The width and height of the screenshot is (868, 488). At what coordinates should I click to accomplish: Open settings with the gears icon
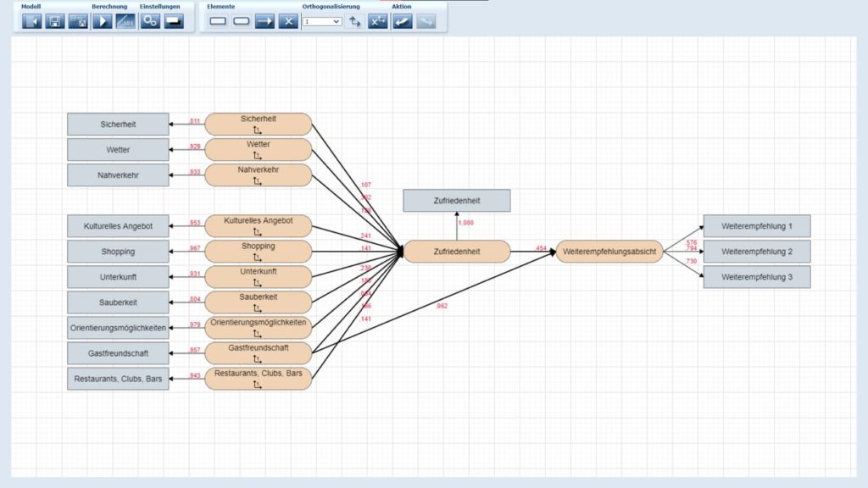click(x=150, y=21)
